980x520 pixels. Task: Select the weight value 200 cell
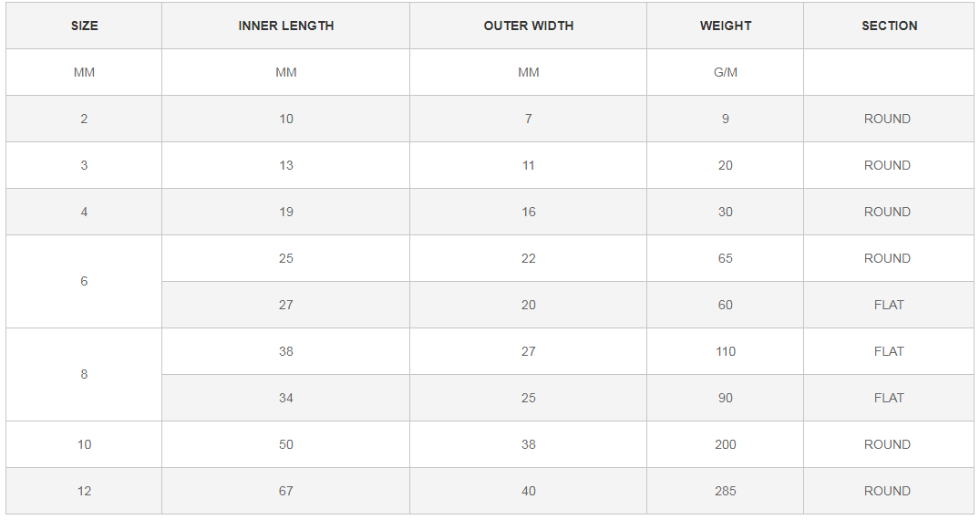(x=726, y=444)
